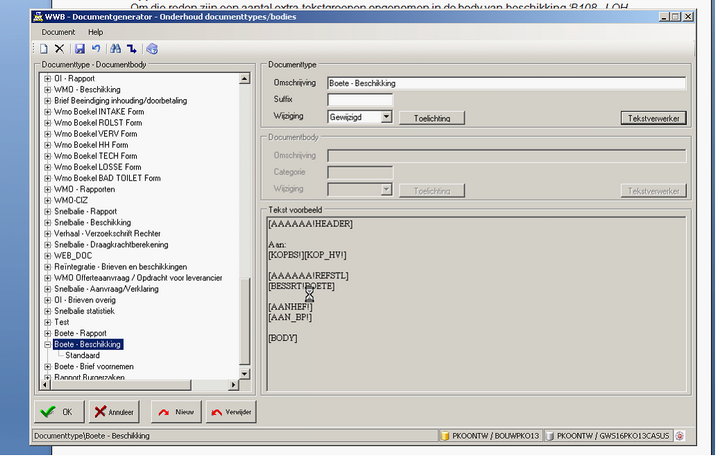This screenshot has width=716, height=456.
Task: Collapse the Boete - Beschikking node
Action: point(47,345)
